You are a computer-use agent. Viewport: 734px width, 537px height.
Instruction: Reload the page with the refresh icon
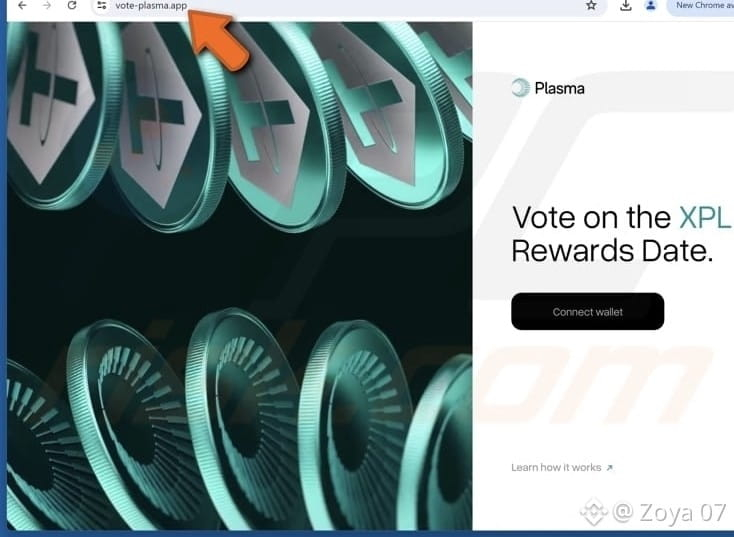pos(72,6)
